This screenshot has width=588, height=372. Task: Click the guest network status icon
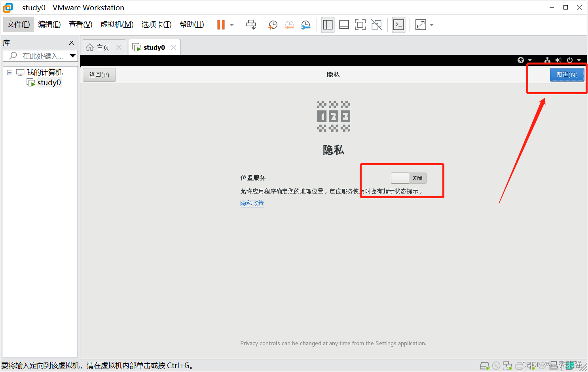(x=547, y=60)
